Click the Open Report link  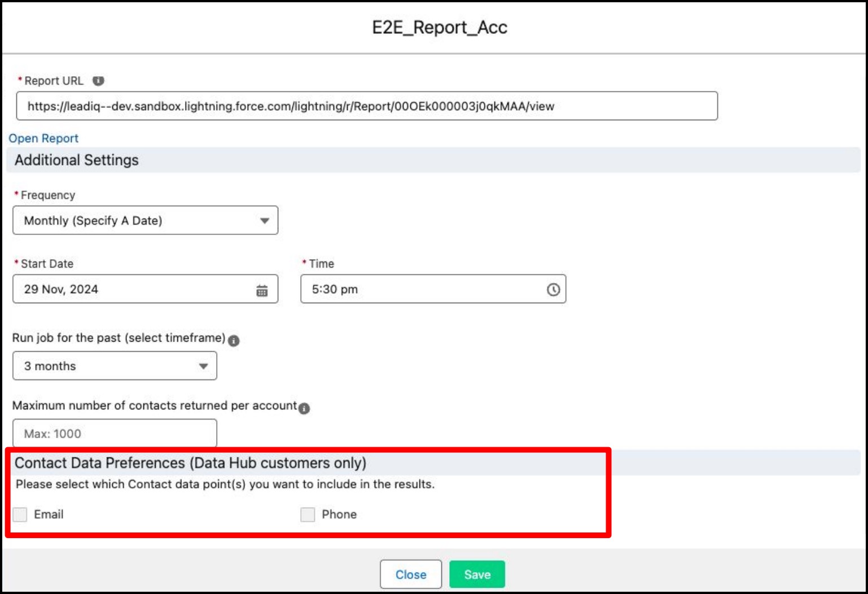point(43,138)
